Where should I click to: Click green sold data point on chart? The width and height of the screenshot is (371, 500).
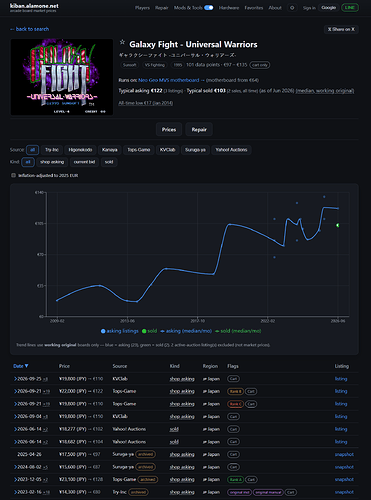[x=338, y=225]
